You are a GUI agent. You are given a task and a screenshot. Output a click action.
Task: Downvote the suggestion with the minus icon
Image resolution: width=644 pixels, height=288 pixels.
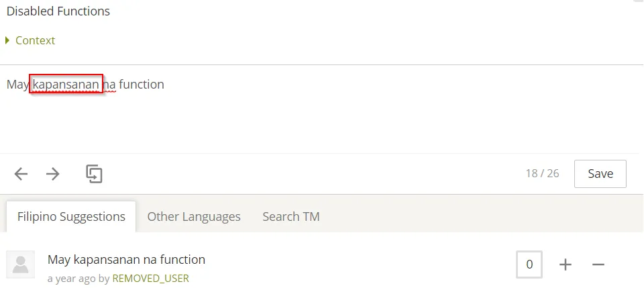click(x=598, y=265)
